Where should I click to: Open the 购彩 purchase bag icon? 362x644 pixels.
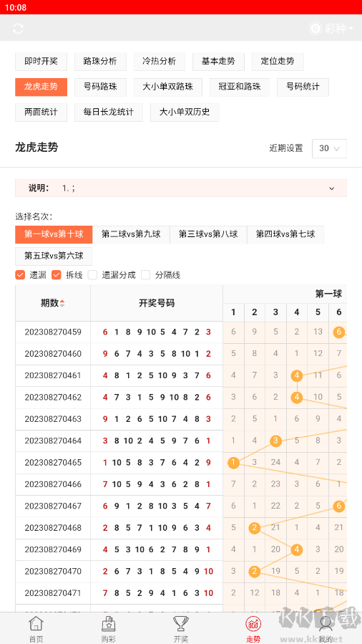[x=108, y=623]
